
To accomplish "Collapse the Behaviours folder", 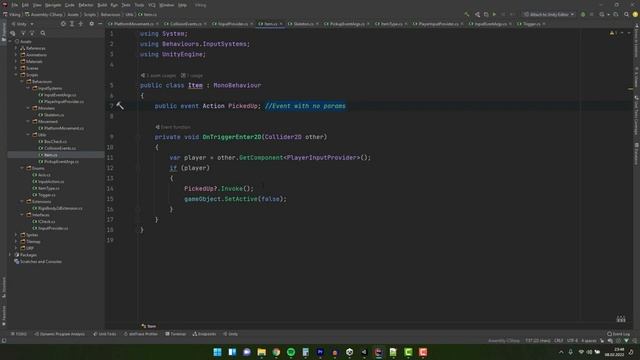I will click(22, 82).
